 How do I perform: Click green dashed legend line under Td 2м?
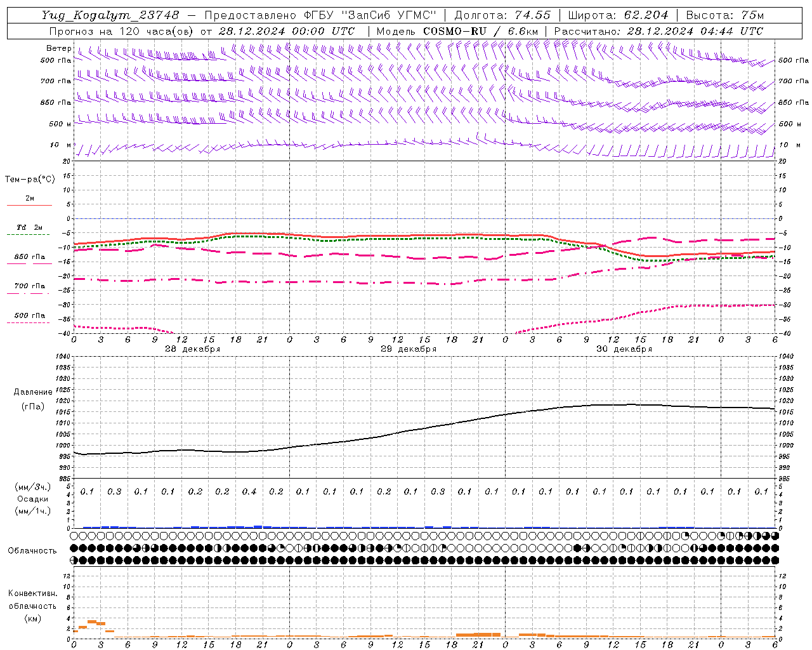point(29,234)
